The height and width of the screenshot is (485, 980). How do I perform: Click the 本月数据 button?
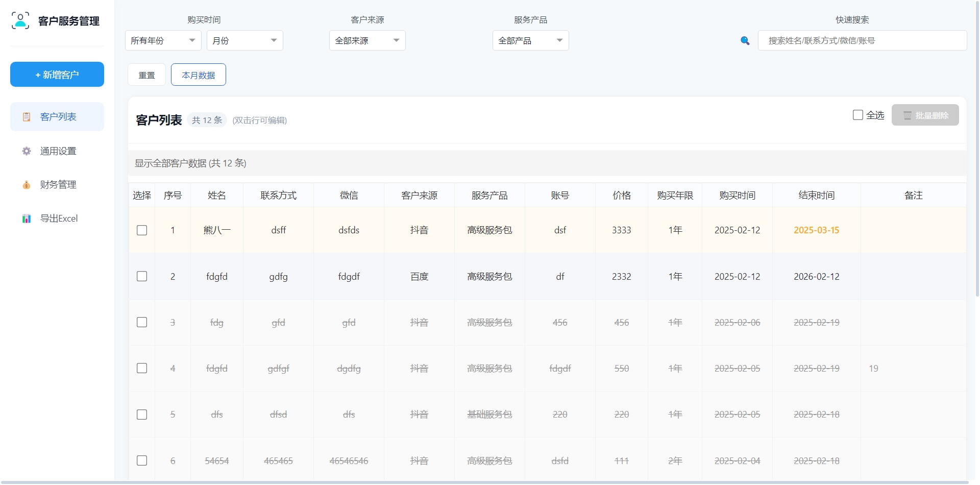[199, 75]
